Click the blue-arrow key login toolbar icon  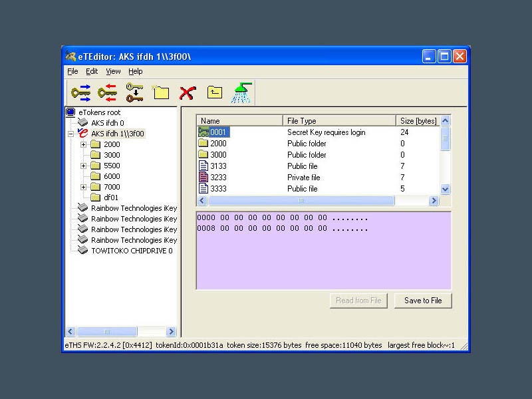pos(80,92)
